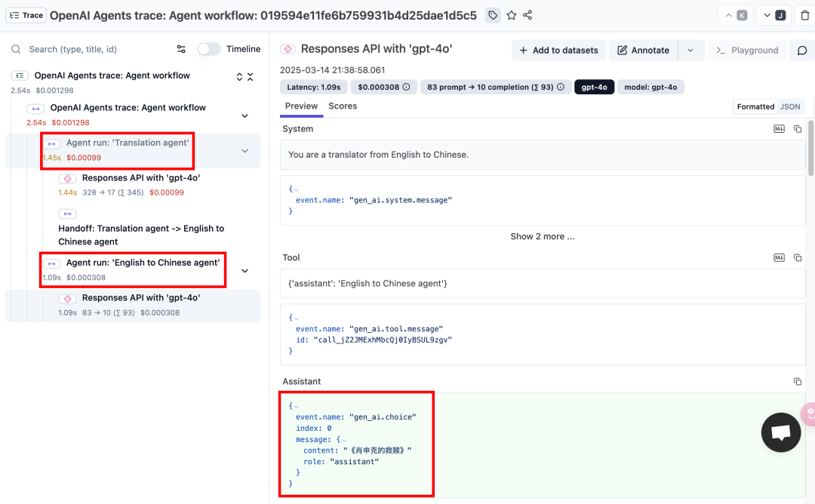Switch to the Preview tab
The height and width of the screenshot is (504, 815).
click(301, 106)
